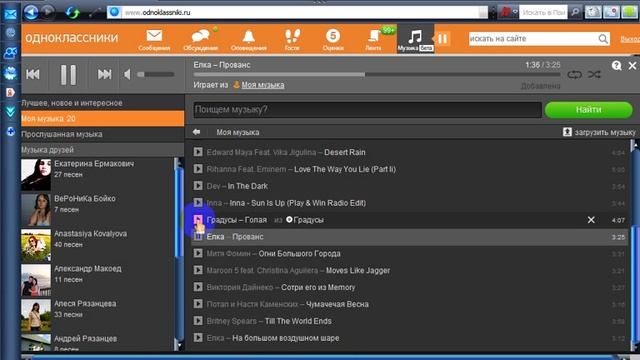Click the browser address bar
This screenshot has width=640, height=360.
click(298, 12)
